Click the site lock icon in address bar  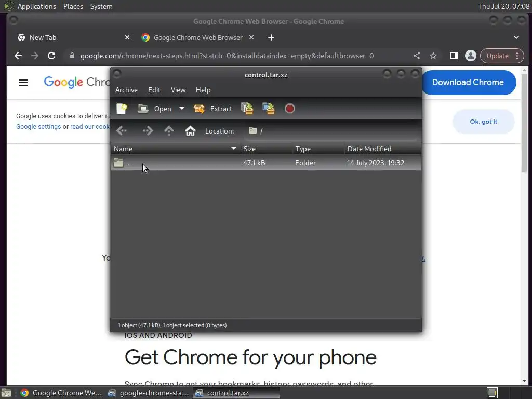[x=72, y=56]
